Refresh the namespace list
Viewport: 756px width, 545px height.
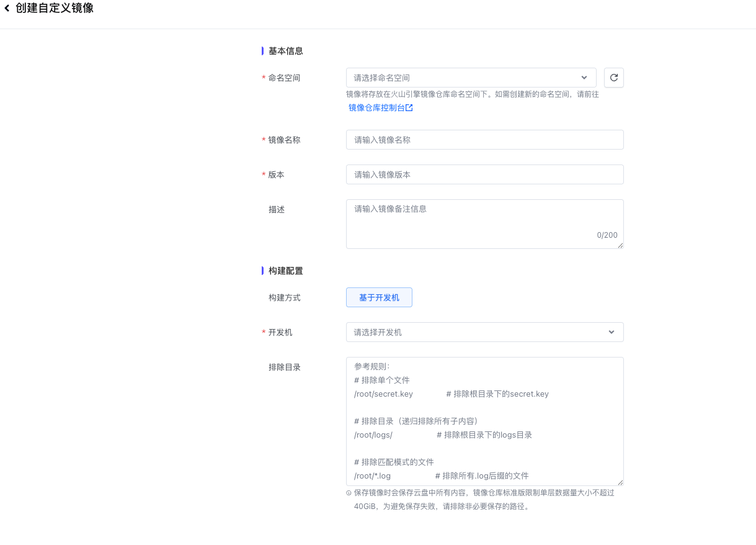(613, 78)
